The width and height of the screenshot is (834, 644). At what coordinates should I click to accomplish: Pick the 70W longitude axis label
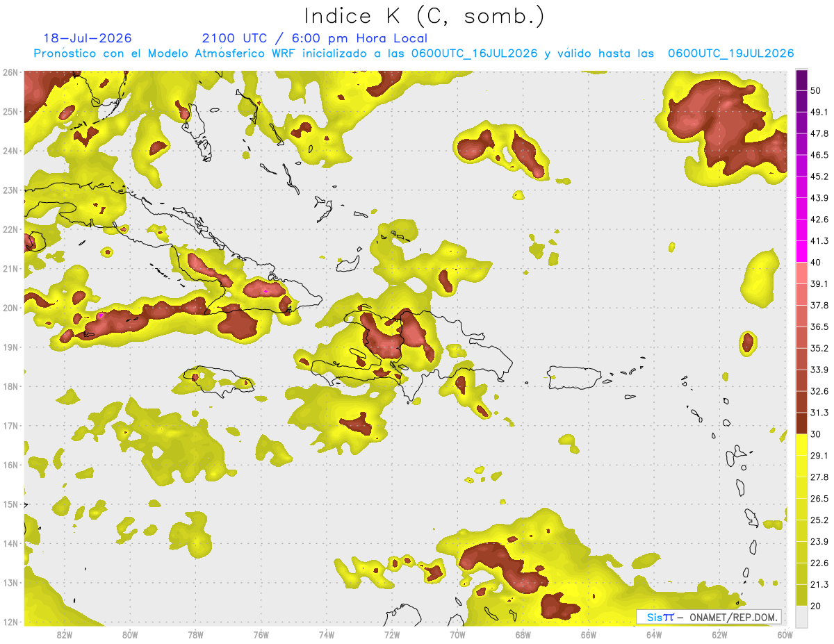pos(457,634)
